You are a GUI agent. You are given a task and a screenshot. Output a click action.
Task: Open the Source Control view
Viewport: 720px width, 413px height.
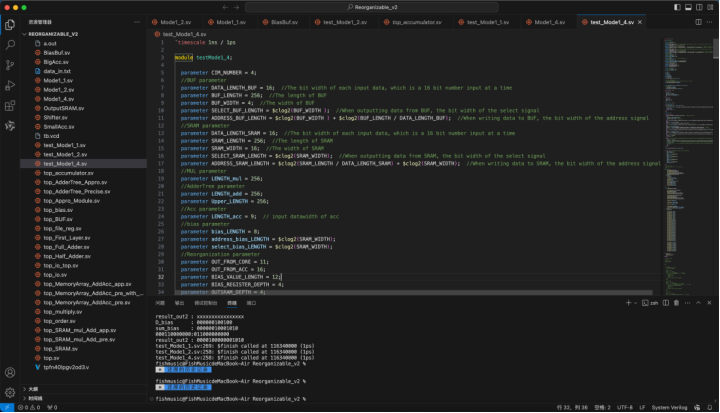(10, 65)
